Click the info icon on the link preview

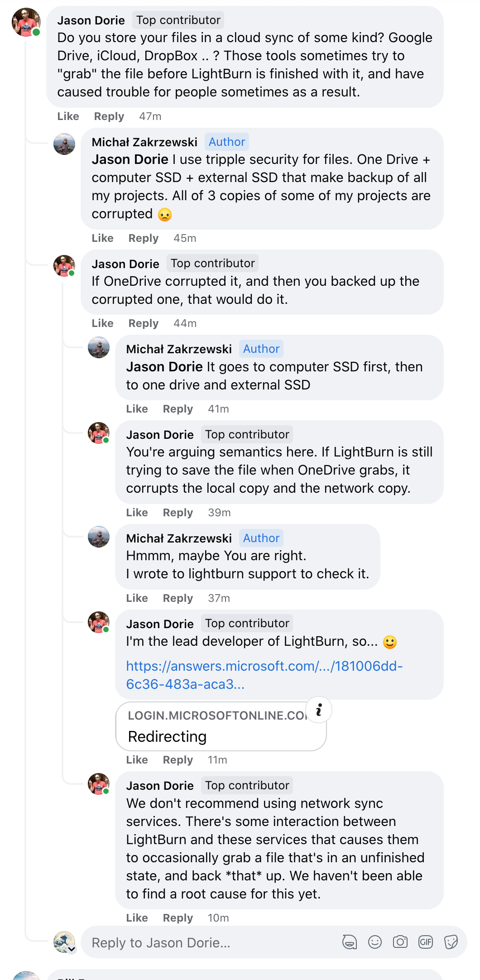pos(319,710)
